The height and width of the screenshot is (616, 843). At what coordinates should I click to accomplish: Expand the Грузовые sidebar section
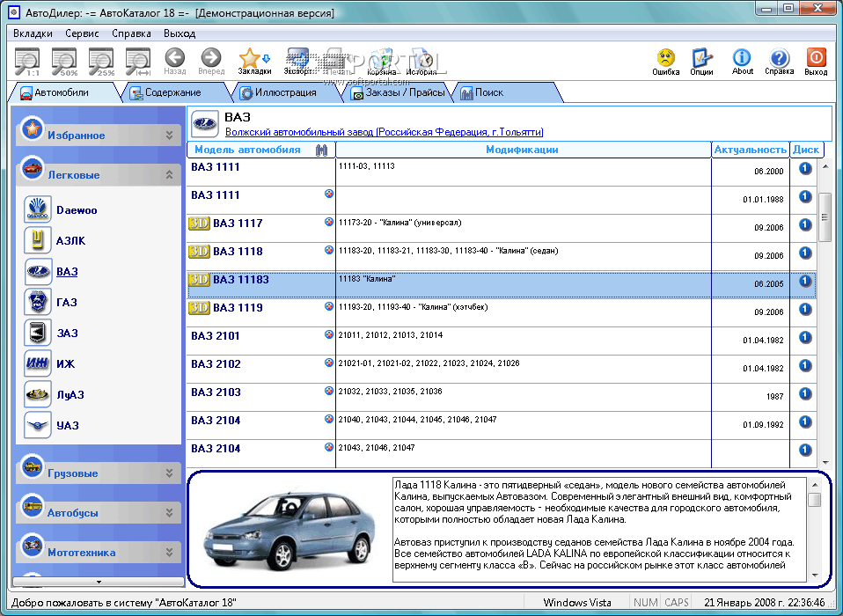point(170,473)
